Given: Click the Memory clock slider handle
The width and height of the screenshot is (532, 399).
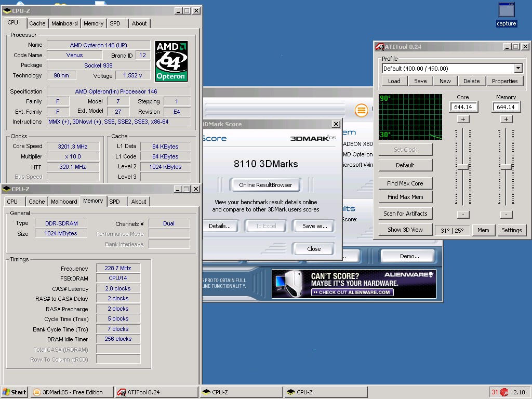Looking at the screenshot, I should 506,167.
